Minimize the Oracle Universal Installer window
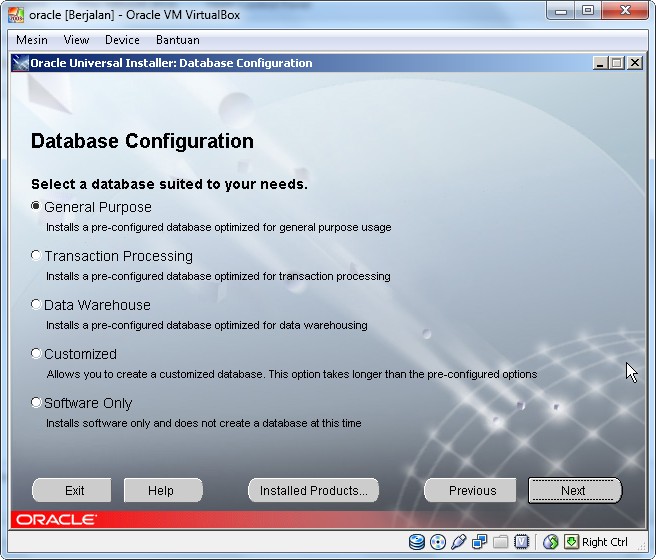Image resolution: width=656 pixels, height=560 pixels. pos(600,63)
